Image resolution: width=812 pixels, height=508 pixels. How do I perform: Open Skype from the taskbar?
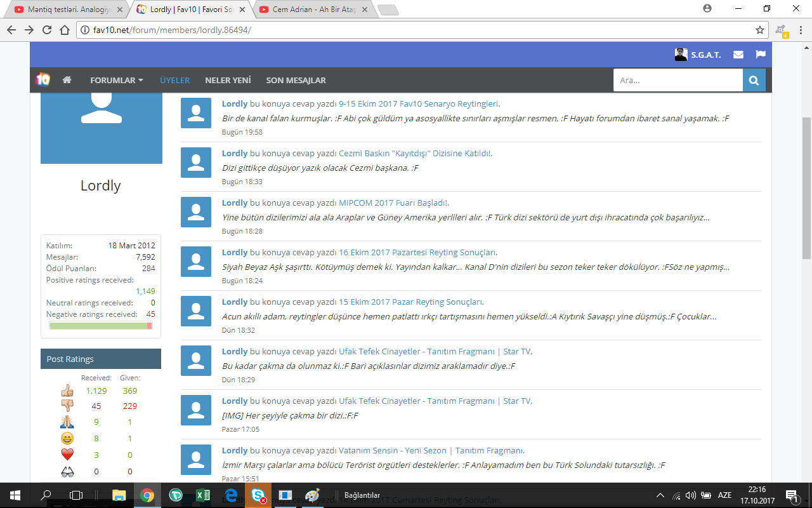[258, 495]
